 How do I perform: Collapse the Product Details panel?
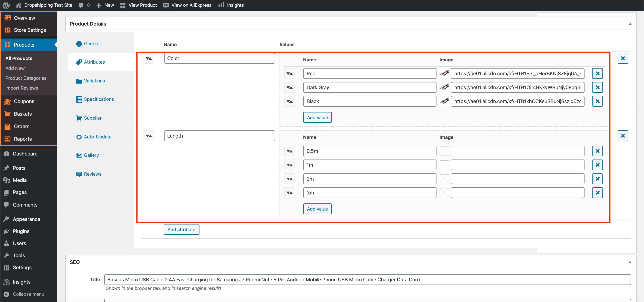[x=630, y=24]
